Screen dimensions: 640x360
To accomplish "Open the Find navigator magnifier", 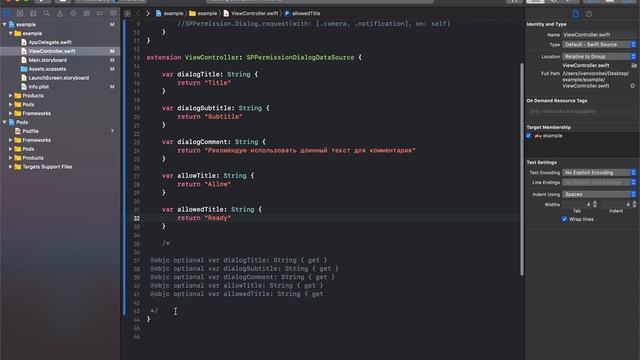I will 47,13.
